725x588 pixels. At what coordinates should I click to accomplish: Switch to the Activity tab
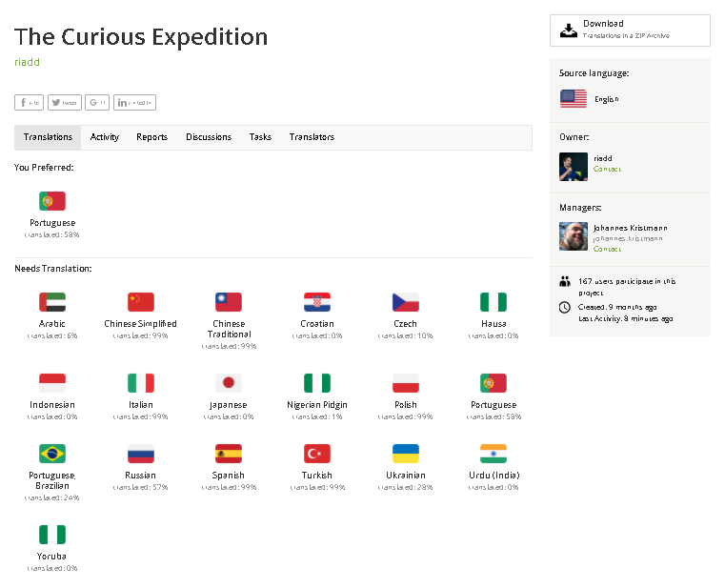[105, 137]
